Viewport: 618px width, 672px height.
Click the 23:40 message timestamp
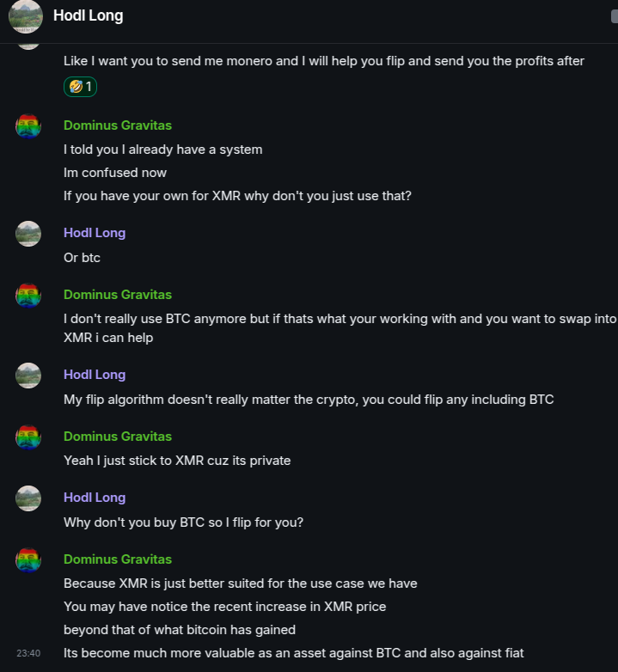[x=28, y=653]
